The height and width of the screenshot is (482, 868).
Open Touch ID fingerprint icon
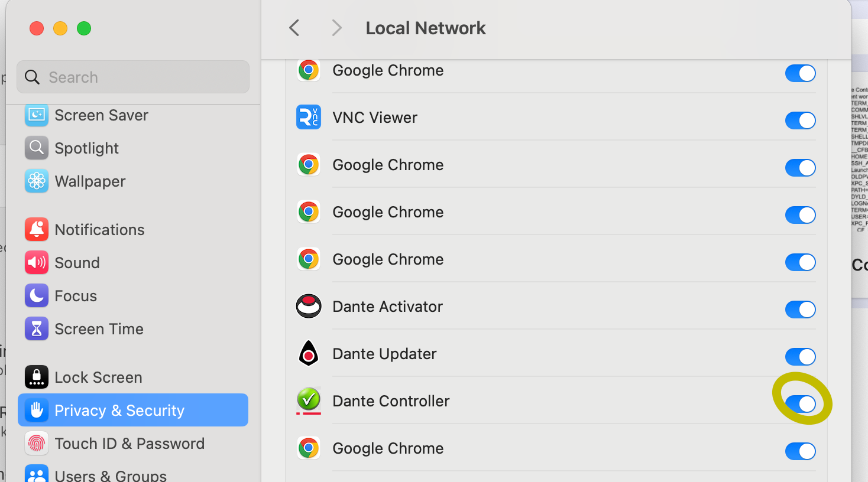(37, 443)
